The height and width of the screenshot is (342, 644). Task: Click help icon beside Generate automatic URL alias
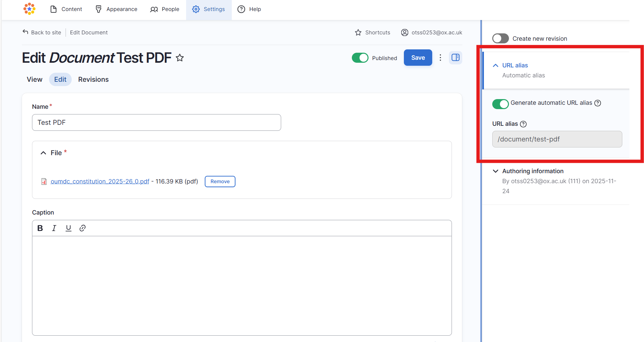pyautogui.click(x=598, y=103)
